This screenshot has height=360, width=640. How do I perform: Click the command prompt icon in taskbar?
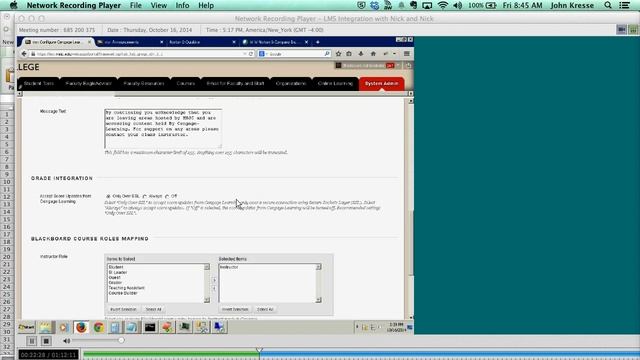(x=150, y=327)
